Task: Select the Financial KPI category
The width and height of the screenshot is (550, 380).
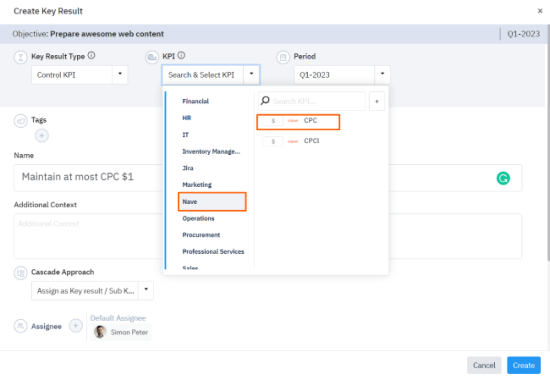Action: click(195, 101)
